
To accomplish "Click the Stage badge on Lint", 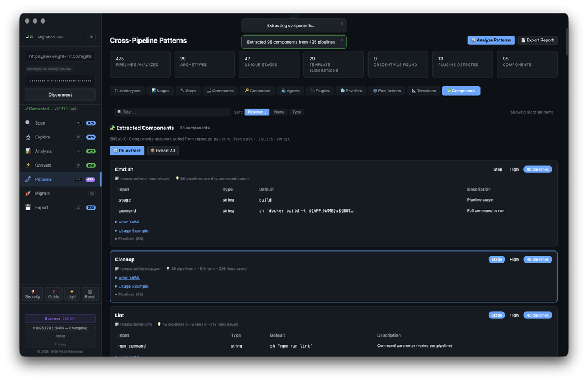I will coord(497,315).
